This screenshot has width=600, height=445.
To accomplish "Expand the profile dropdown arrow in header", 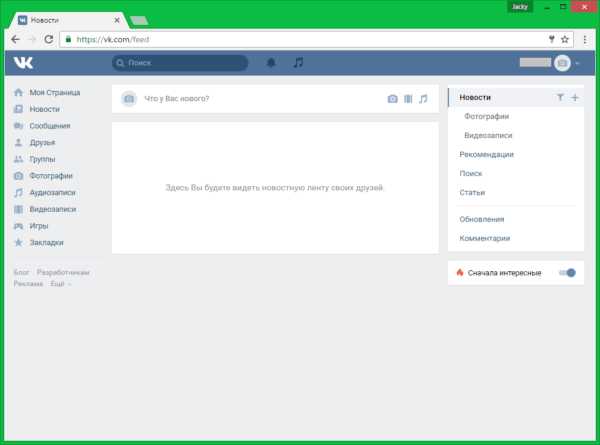I will [577, 63].
